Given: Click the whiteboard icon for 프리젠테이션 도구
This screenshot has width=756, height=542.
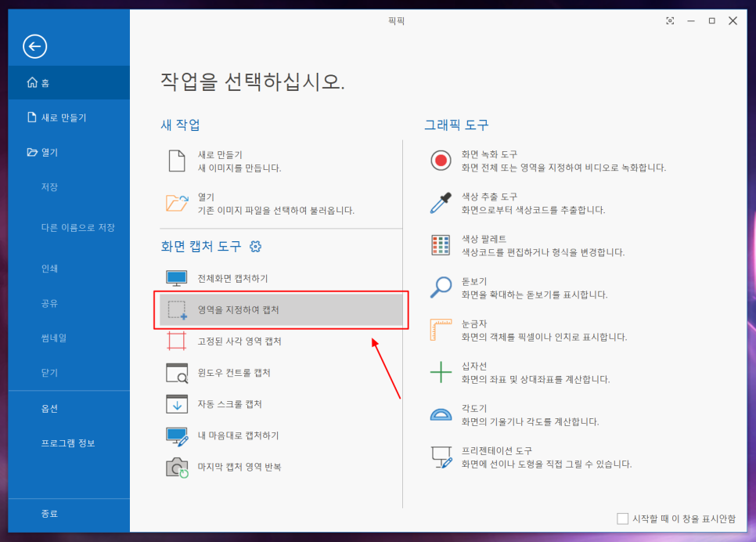Looking at the screenshot, I should (x=441, y=457).
